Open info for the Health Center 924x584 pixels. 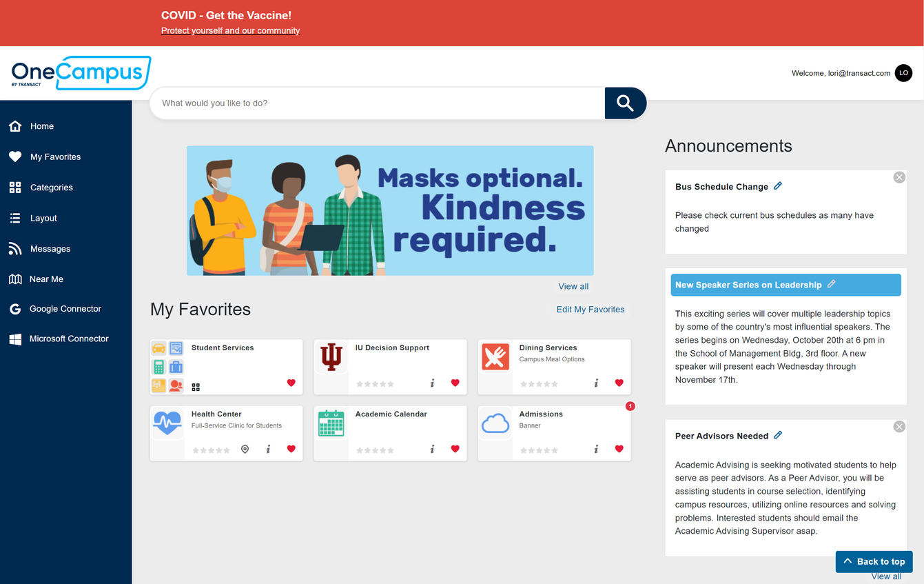point(268,449)
